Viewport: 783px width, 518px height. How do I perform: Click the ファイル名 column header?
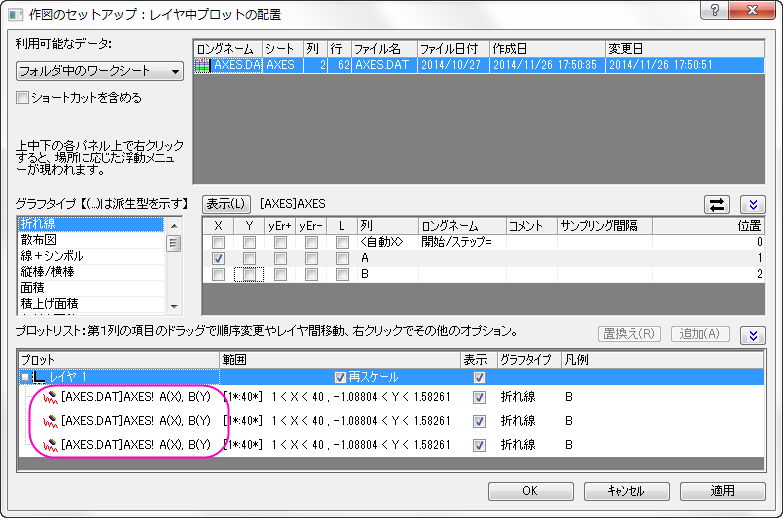pyautogui.click(x=384, y=49)
